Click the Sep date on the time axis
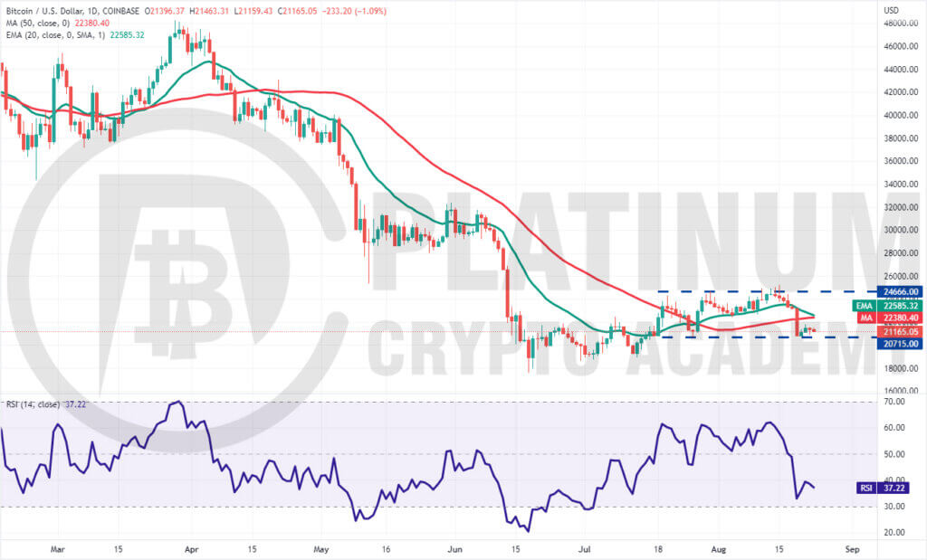 click(x=852, y=549)
